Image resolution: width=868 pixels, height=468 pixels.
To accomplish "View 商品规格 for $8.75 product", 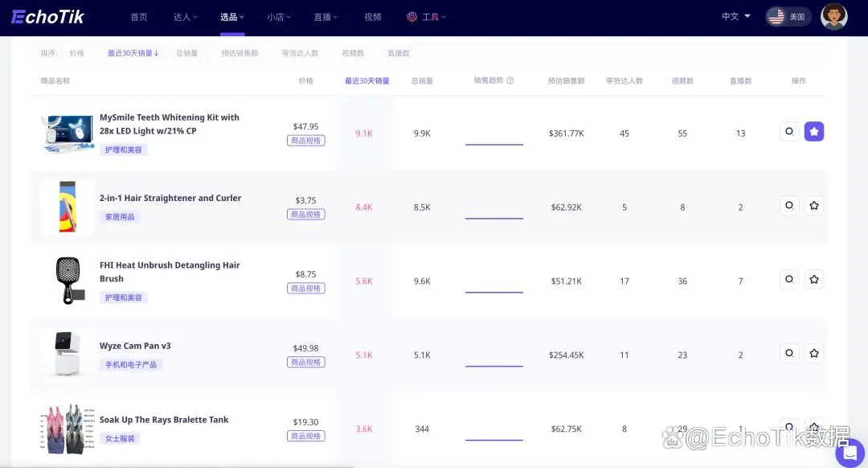I will pos(306,289).
